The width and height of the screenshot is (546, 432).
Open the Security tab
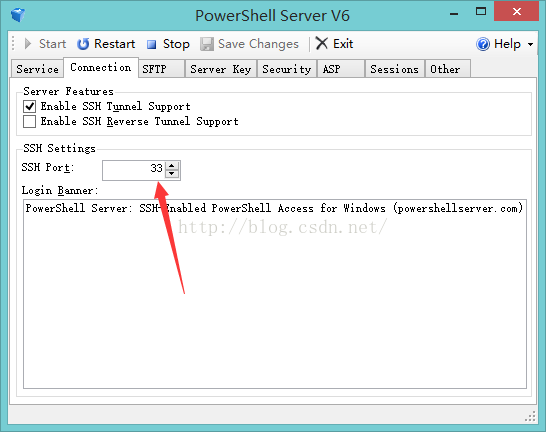pos(287,69)
